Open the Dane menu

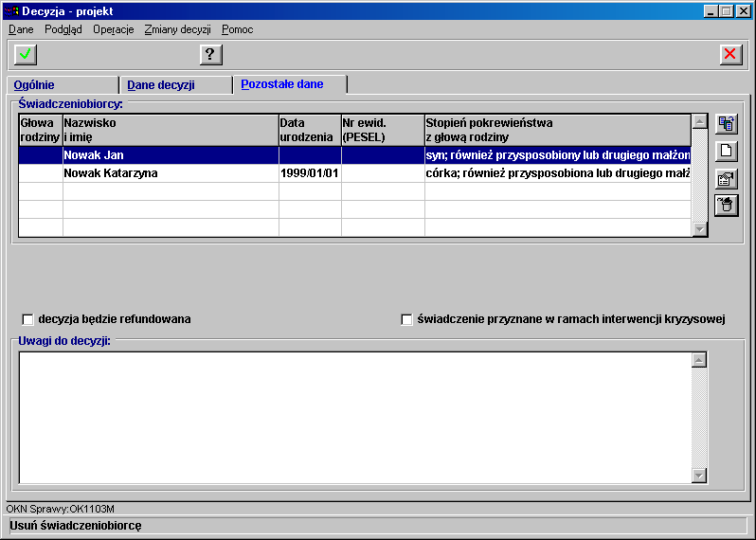(x=21, y=29)
